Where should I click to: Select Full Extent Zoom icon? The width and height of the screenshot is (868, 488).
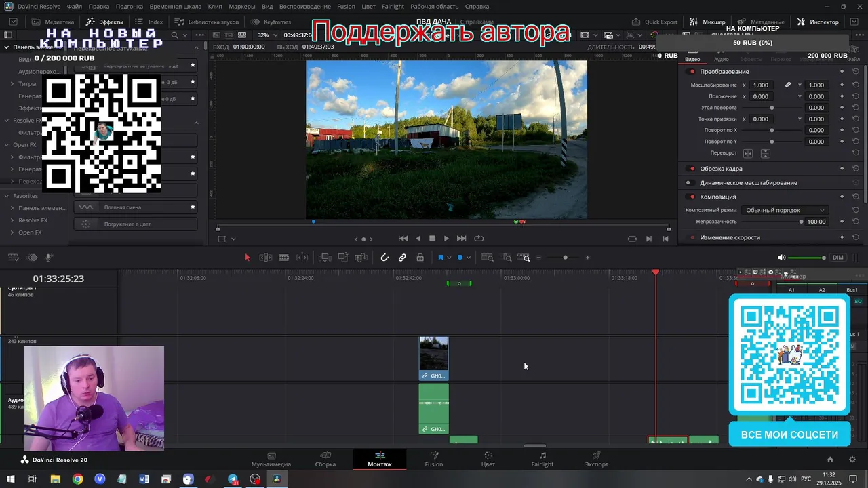[487, 258]
